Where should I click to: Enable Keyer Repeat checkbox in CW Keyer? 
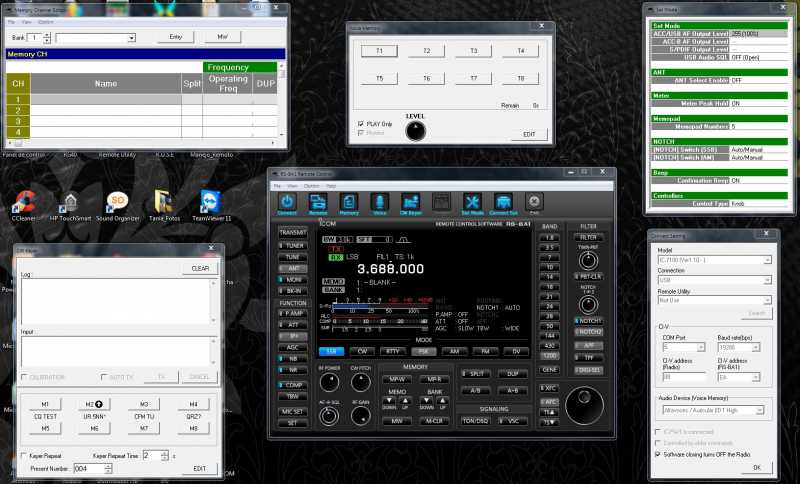(24, 455)
